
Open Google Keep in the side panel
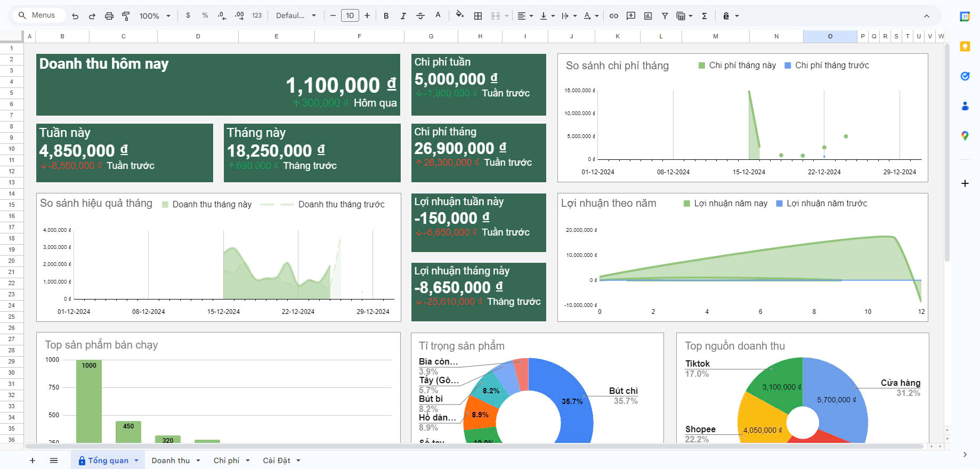click(965, 46)
